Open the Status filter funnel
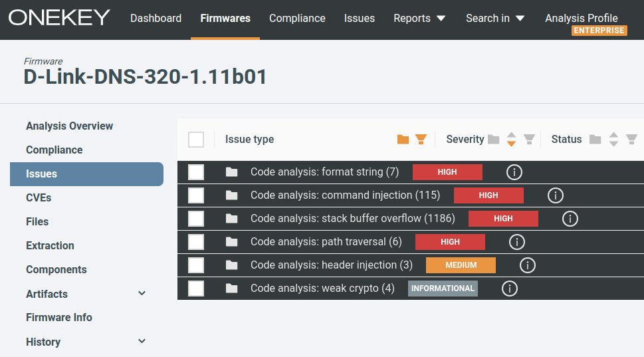Screen dimensions: 644x357 (631, 140)
